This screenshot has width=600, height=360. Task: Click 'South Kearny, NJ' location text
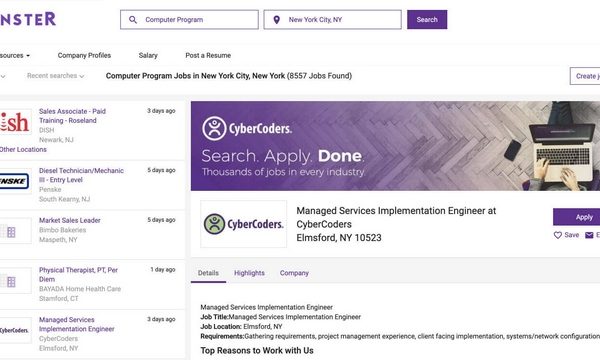64,199
